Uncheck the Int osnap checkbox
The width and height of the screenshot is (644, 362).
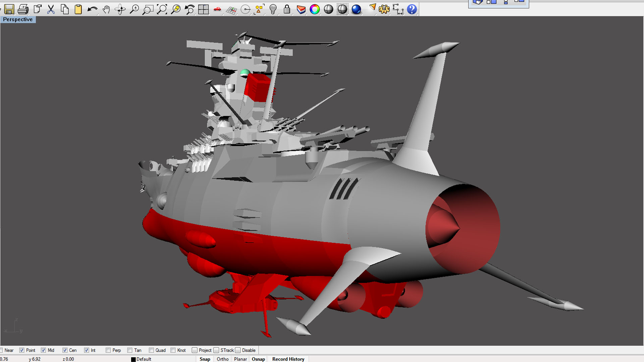(87, 350)
